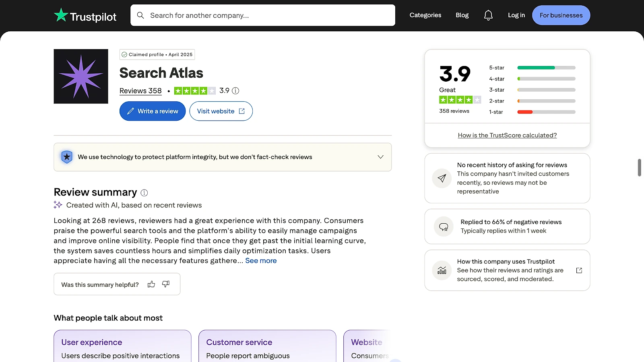Open the Customer service topic card

pyautogui.click(x=267, y=346)
